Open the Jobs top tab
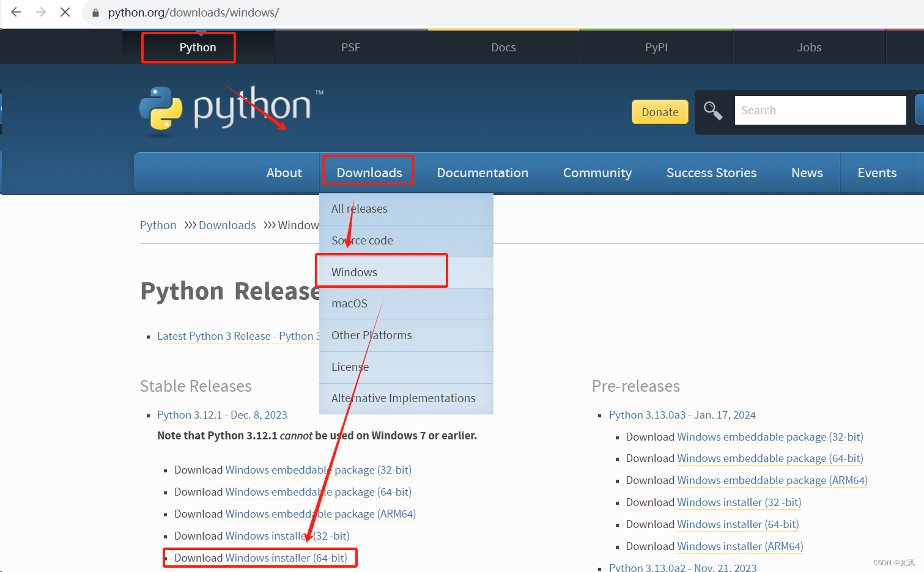The height and width of the screenshot is (572, 924). (x=809, y=47)
